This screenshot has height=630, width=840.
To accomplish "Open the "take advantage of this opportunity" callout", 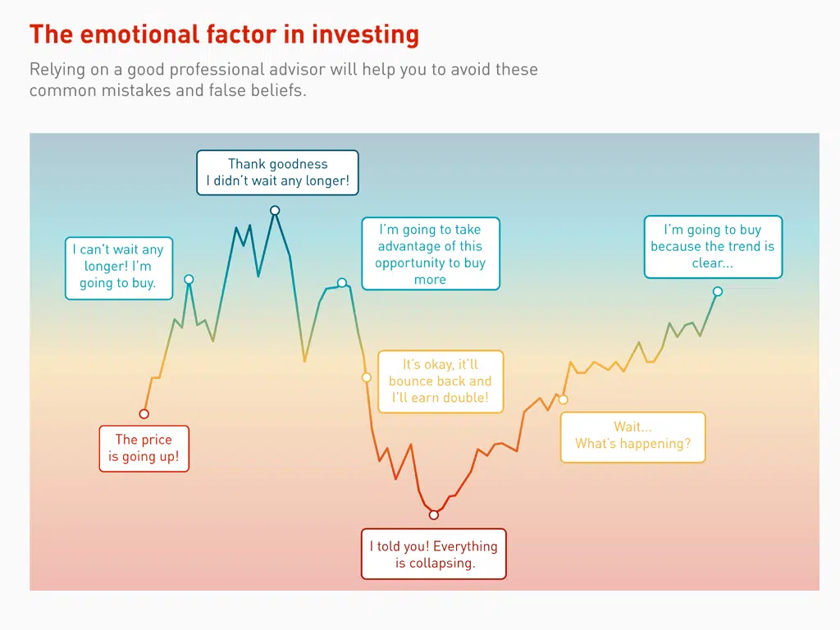I will pyautogui.click(x=430, y=254).
